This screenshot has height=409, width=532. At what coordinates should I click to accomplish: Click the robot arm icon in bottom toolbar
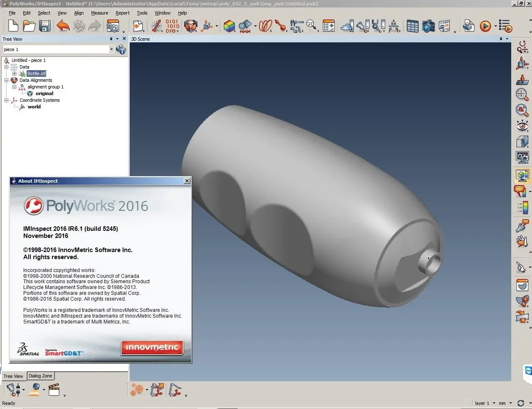(x=175, y=390)
